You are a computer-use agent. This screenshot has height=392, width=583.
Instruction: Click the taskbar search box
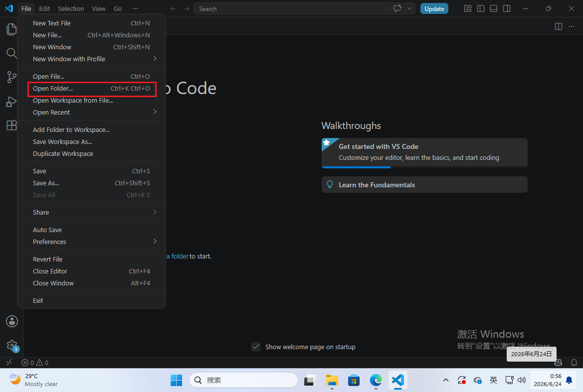[x=243, y=380]
